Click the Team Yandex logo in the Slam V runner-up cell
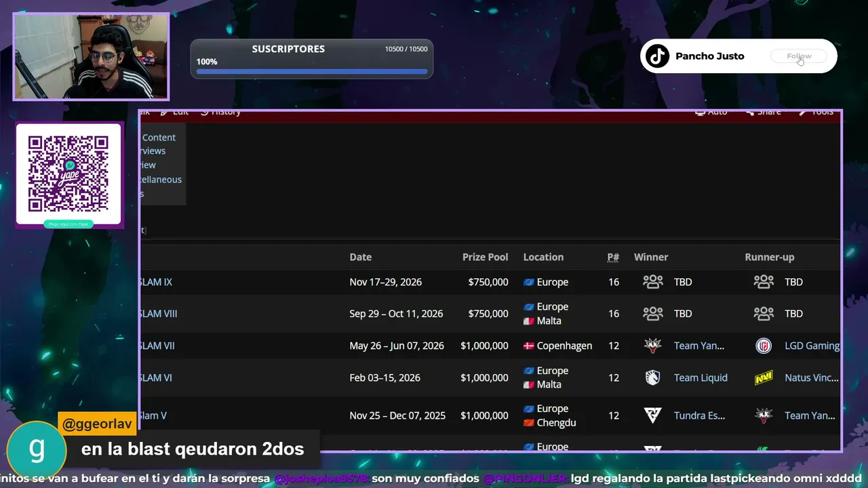 point(764,415)
